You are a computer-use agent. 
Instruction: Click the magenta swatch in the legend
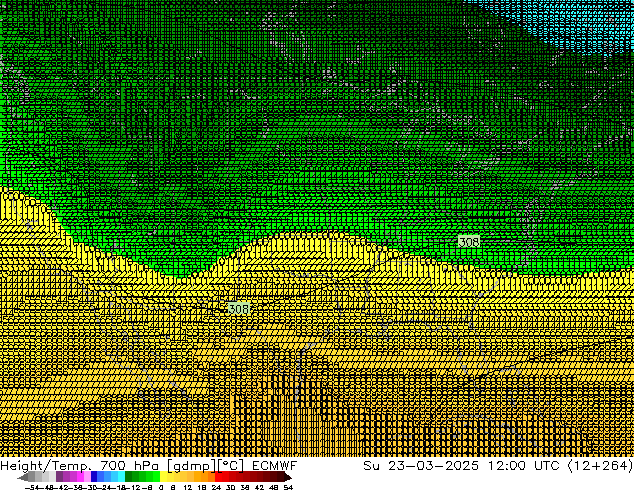point(80,477)
